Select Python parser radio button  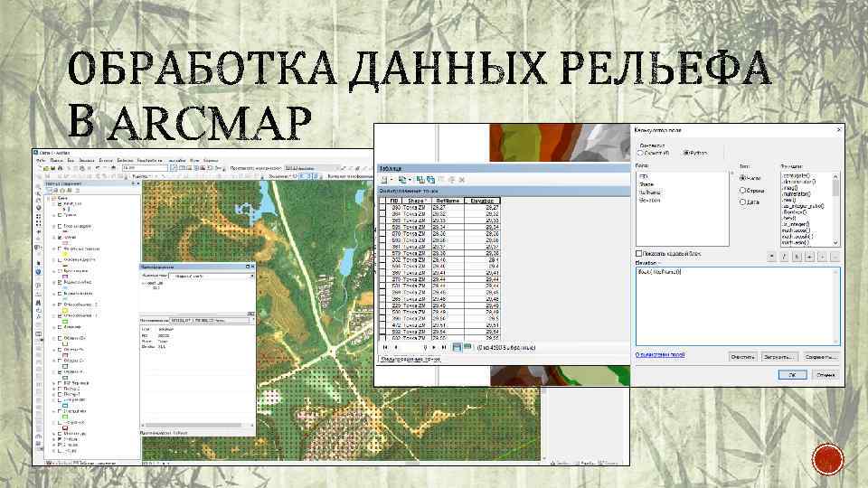(x=686, y=153)
